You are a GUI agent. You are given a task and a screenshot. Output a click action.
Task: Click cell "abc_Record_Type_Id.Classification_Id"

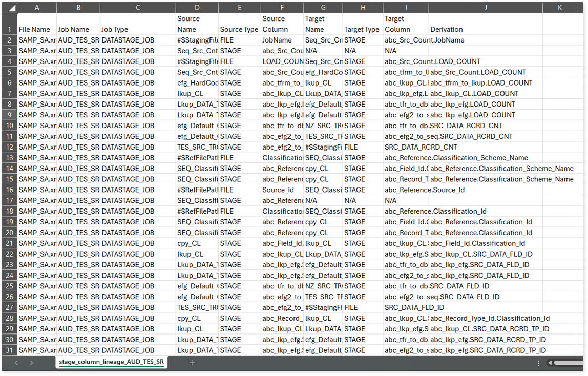pyautogui.click(x=486, y=318)
